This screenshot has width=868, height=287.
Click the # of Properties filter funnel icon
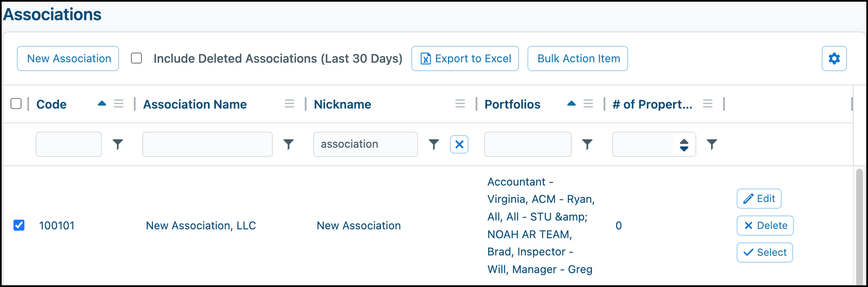(712, 144)
